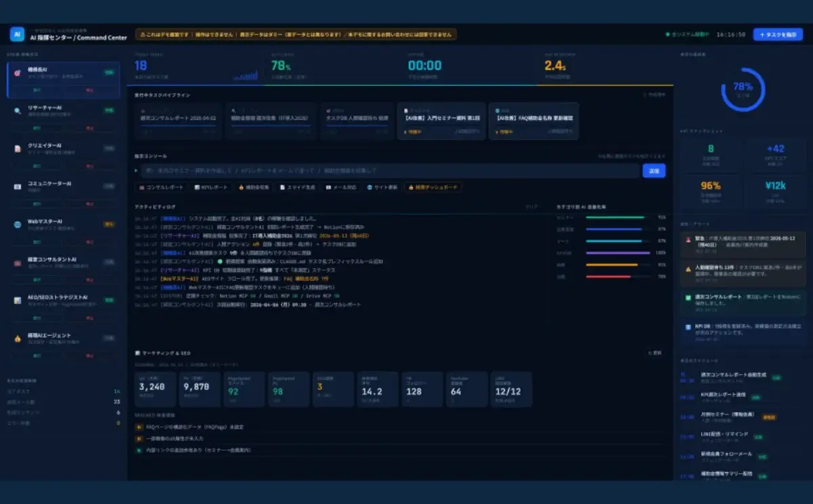Select the KPIレポート quick command chip
This screenshot has width=813, height=504.
pos(210,187)
